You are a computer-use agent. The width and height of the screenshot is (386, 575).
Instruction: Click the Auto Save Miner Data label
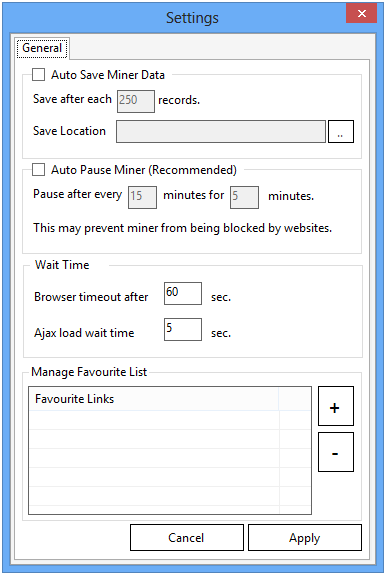click(108, 75)
